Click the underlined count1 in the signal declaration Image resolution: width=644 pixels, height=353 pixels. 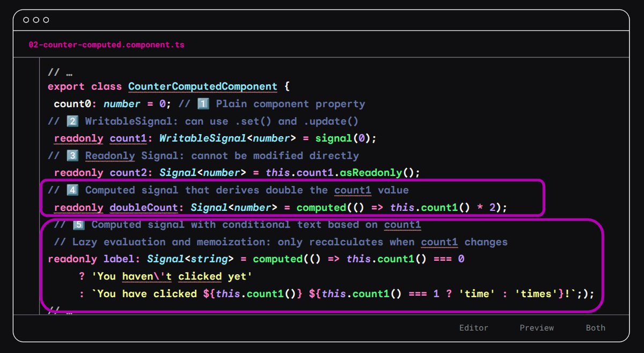(x=128, y=138)
